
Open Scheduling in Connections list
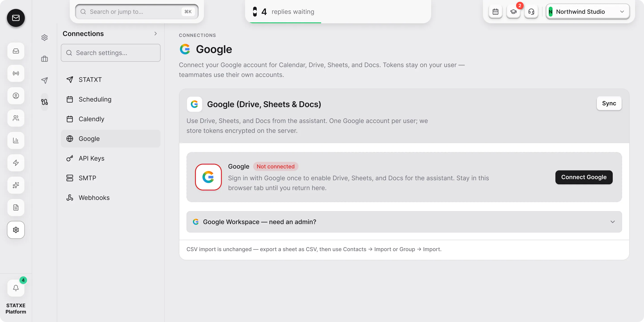[x=110, y=99]
